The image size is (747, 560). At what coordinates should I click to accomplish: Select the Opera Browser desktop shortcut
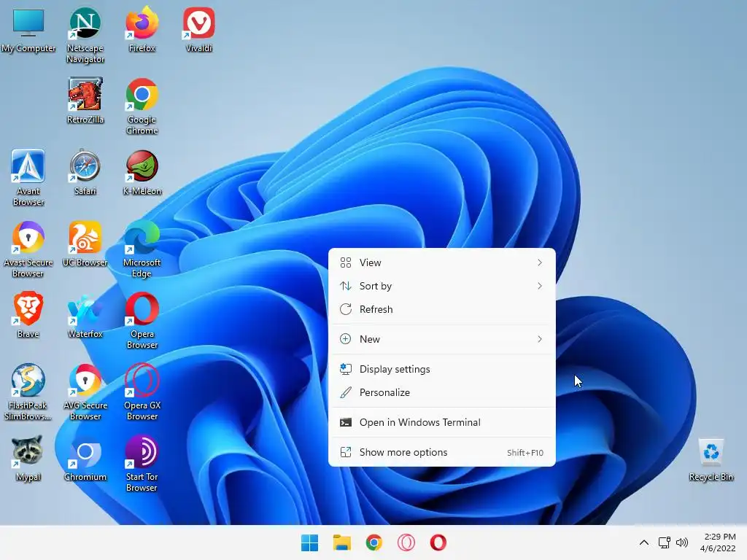pyautogui.click(x=142, y=321)
